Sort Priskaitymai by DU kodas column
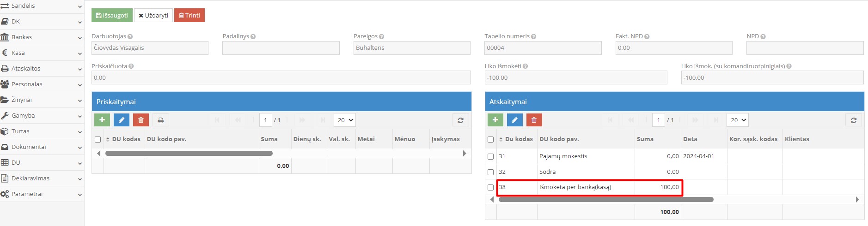The width and height of the screenshot is (868, 226). coord(123,139)
